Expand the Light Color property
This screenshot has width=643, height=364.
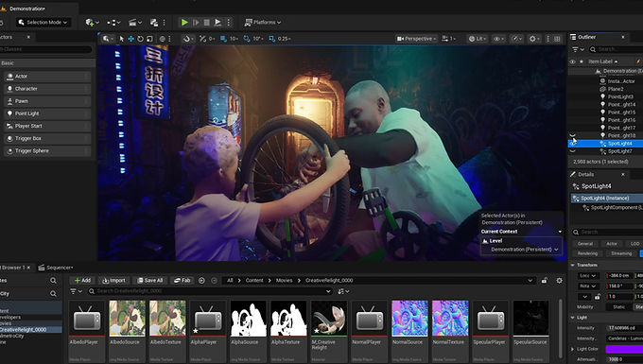[x=573, y=349]
